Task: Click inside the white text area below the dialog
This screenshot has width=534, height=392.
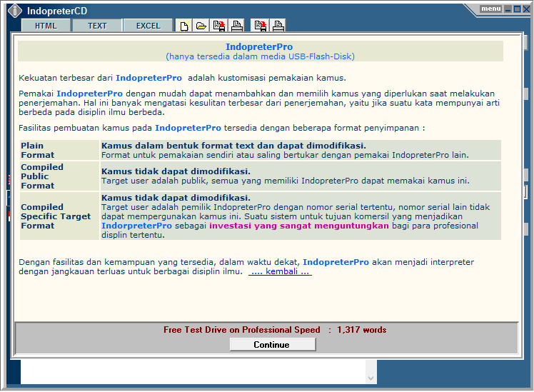Action: click(193, 371)
